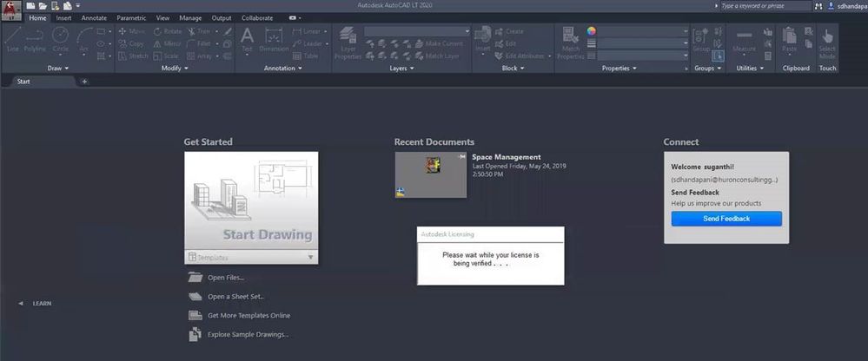Choose the Fillet tool
The height and width of the screenshot is (361, 868).
199,43
